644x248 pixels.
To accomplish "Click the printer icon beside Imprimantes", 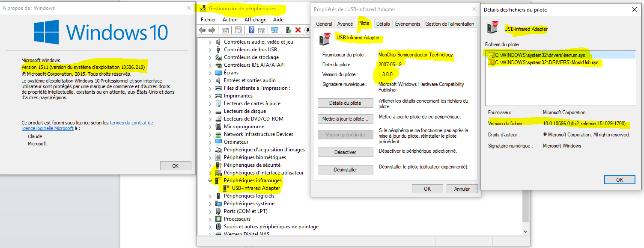I will [x=218, y=96].
